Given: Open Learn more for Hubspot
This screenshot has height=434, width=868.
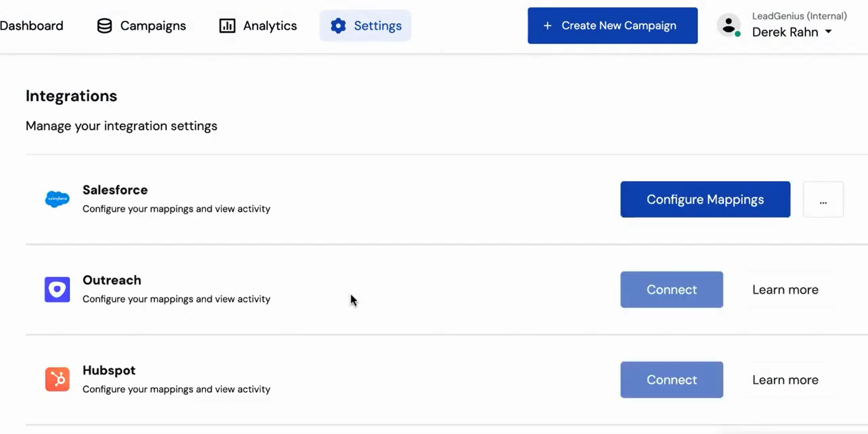Looking at the screenshot, I should [x=785, y=380].
